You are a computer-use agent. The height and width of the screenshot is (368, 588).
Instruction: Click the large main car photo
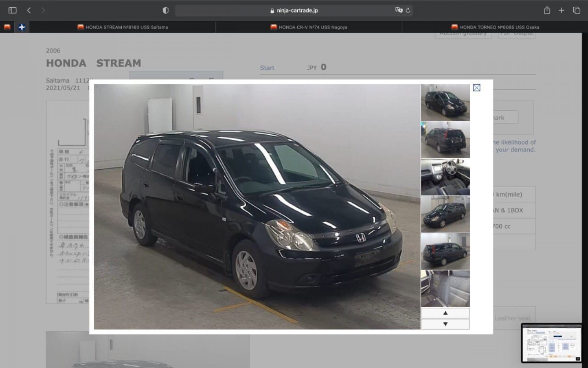(257, 207)
